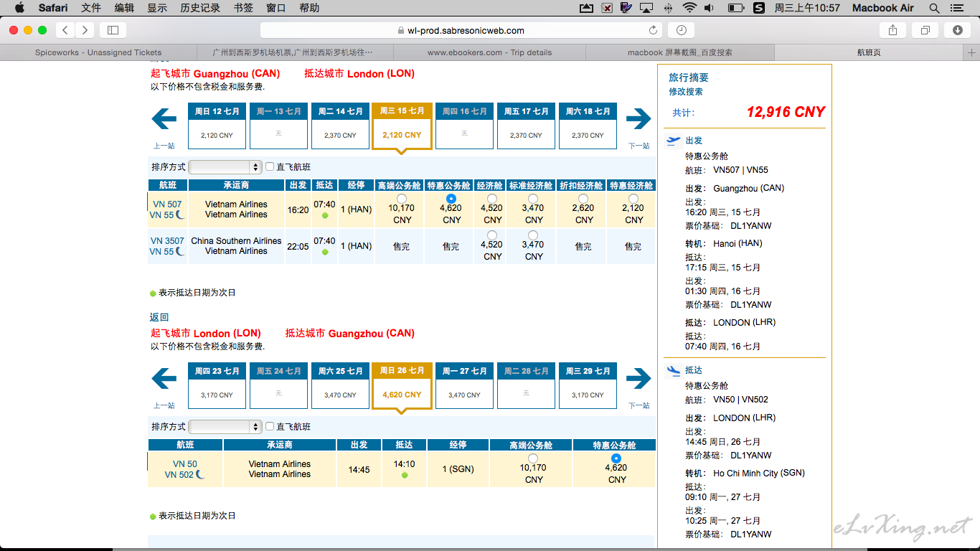
Task: Open Notification Center menu bar icon
Action: [x=957, y=8]
